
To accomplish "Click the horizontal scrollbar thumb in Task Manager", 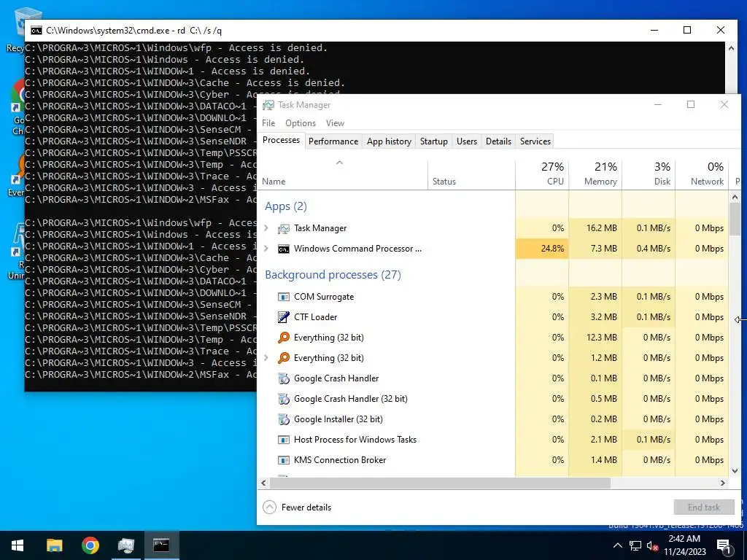I will (x=440, y=483).
